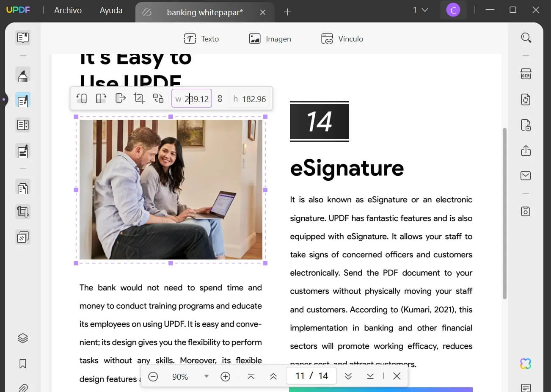Open a new tab with plus button
The width and height of the screenshot is (551, 392).
pos(287,12)
